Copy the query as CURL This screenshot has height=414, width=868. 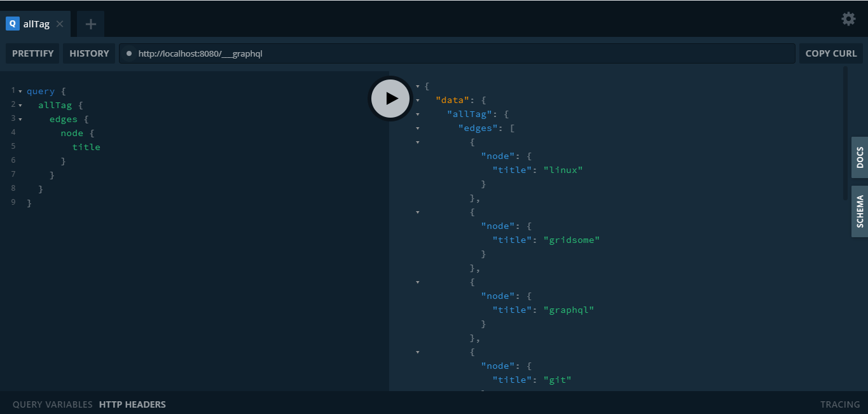(831, 53)
